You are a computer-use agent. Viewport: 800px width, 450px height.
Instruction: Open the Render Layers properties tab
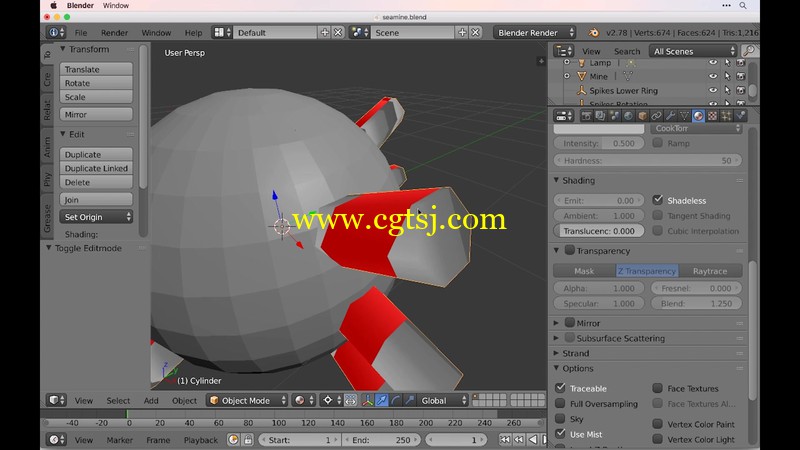point(600,116)
